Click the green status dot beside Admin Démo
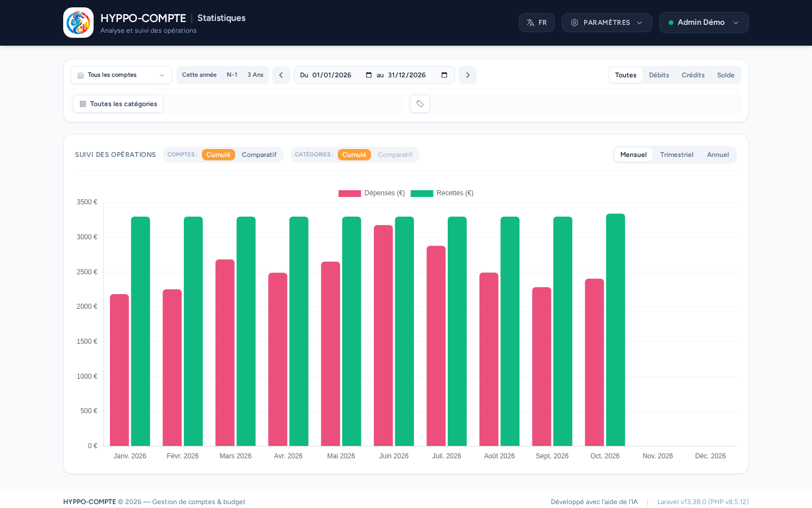This screenshot has height=508, width=812. [671, 23]
